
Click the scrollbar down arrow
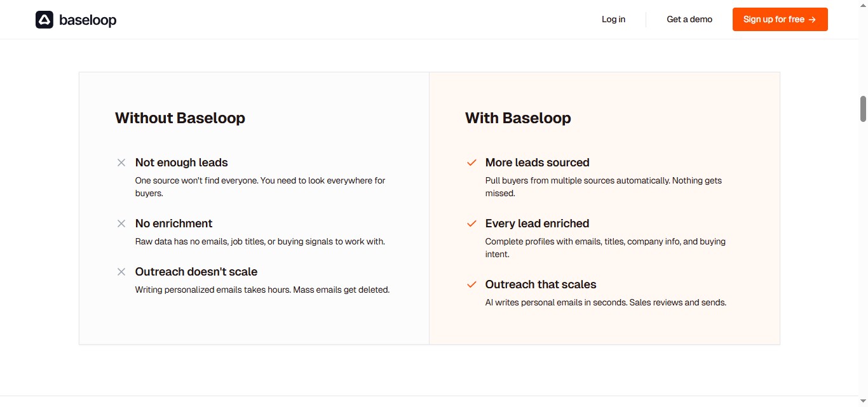click(x=863, y=402)
